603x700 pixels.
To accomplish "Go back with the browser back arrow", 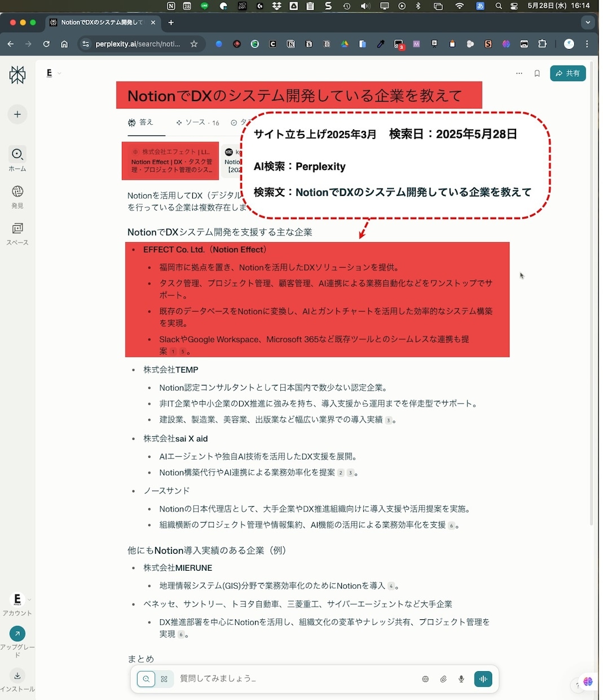I will coord(11,44).
